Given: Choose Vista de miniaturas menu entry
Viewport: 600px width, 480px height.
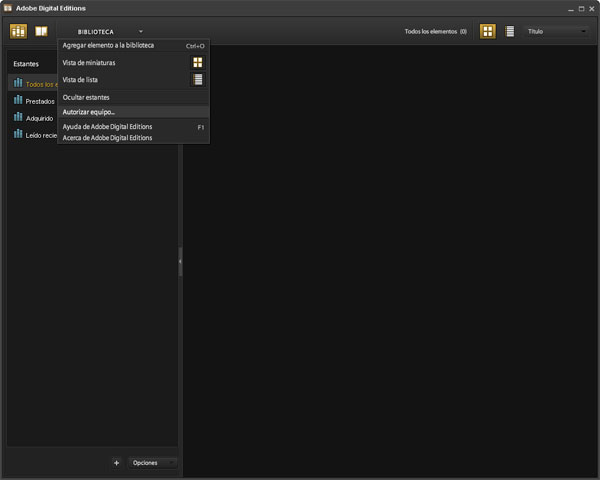Looking at the screenshot, I should (133, 62).
